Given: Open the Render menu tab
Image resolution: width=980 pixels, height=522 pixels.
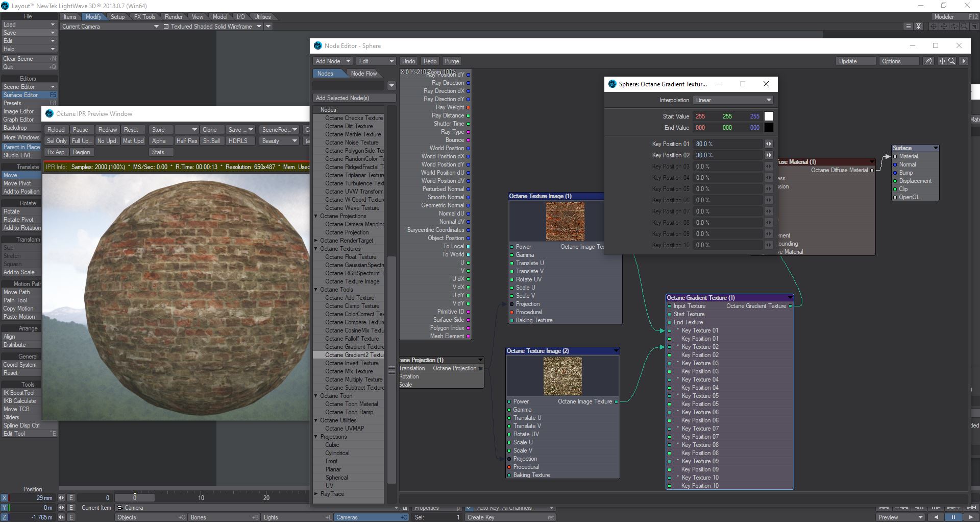Looking at the screenshot, I should (x=174, y=17).
